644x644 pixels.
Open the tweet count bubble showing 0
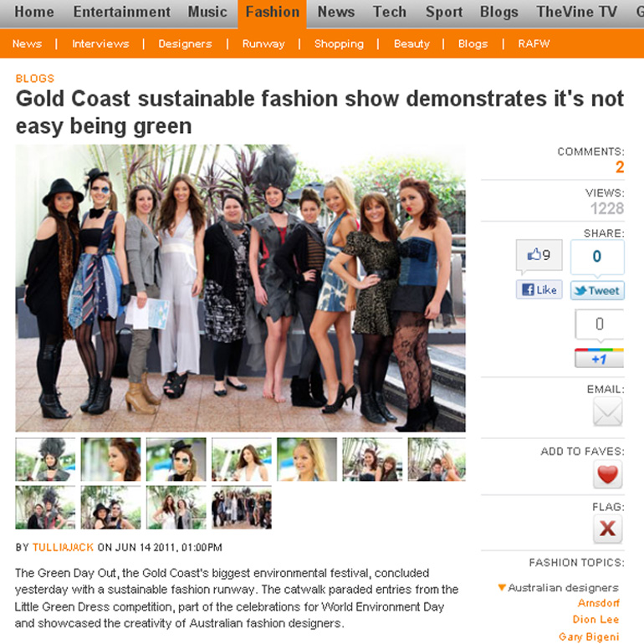597,257
